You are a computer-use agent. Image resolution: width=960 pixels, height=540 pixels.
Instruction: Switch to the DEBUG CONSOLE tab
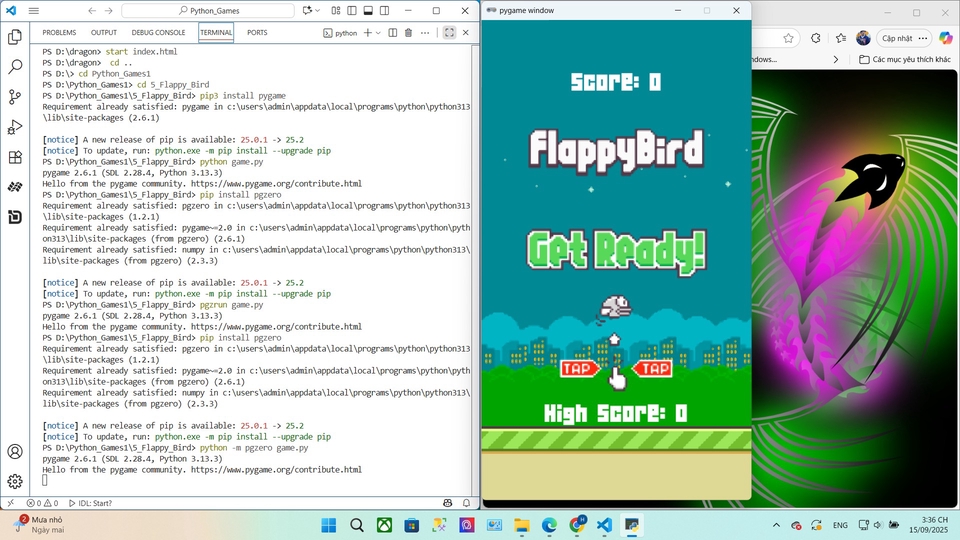click(x=158, y=33)
